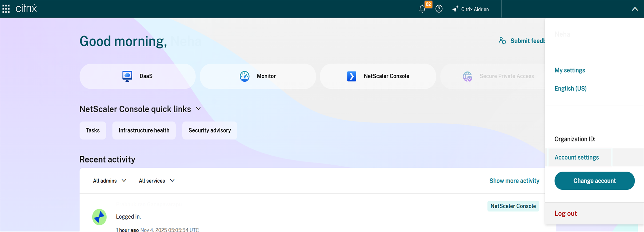The height and width of the screenshot is (232, 644).
Task: Open the Infrastructure health quick link
Action: (x=144, y=130)
